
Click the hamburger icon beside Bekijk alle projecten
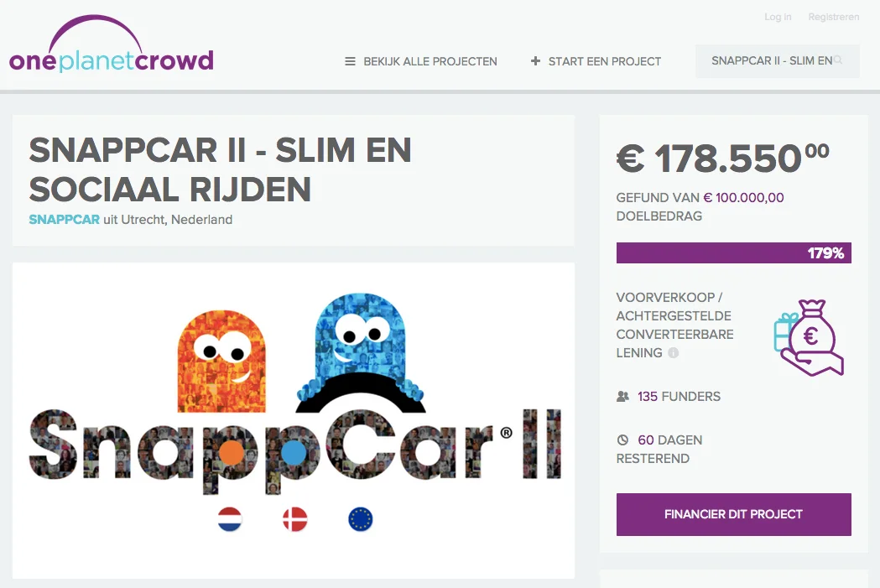click(350, 61)
